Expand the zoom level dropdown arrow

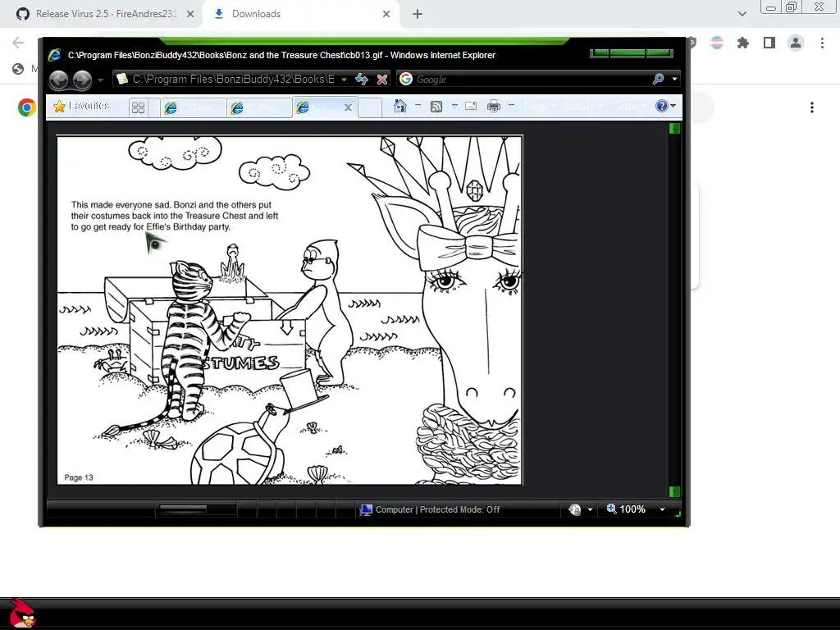663,509
